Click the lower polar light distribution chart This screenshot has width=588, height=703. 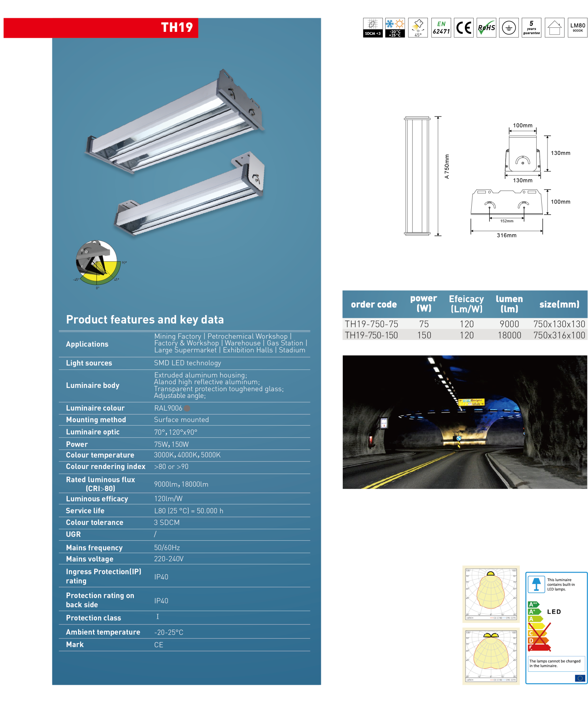pyautogui.click(x=491, y=656)
